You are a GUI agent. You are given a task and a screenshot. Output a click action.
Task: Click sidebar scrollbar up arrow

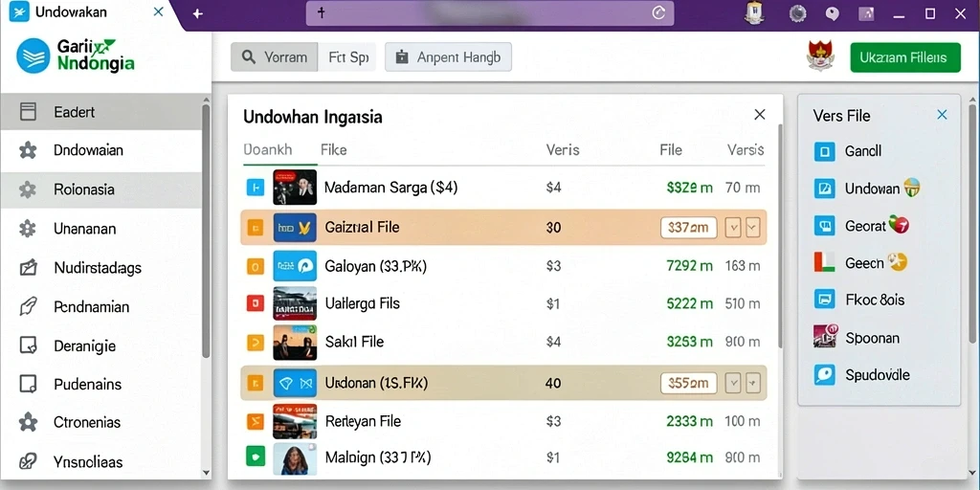point(206,100)
